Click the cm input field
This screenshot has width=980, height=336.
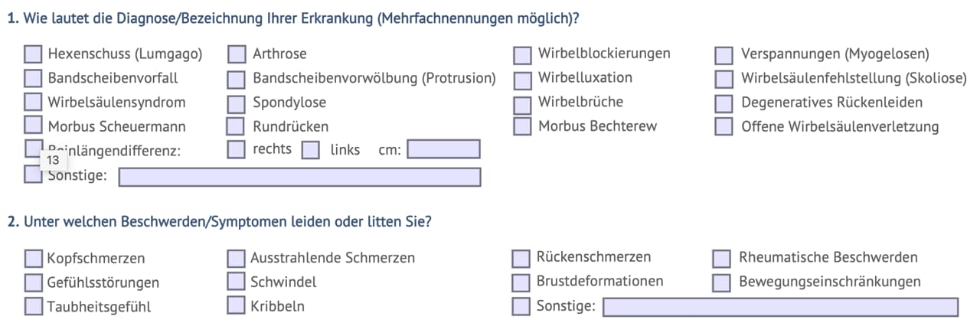click(444, 149)
